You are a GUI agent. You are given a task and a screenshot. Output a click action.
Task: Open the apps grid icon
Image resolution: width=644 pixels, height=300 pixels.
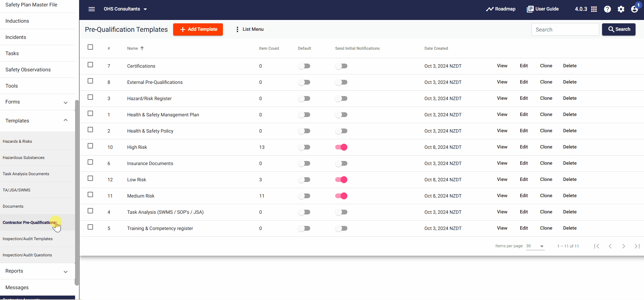(x=594, y=9)
